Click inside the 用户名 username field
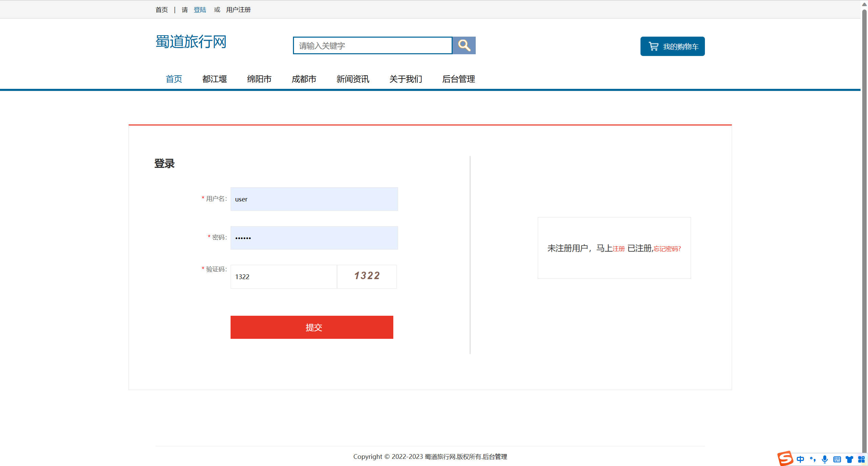868x466 pixels. [x=314, y=199]
